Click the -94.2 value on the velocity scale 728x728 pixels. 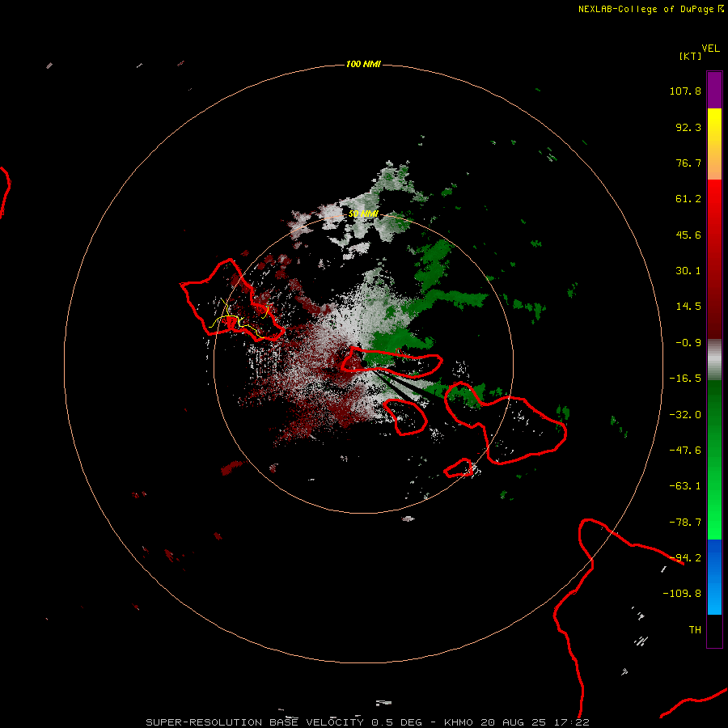click(x=685, y=557)
